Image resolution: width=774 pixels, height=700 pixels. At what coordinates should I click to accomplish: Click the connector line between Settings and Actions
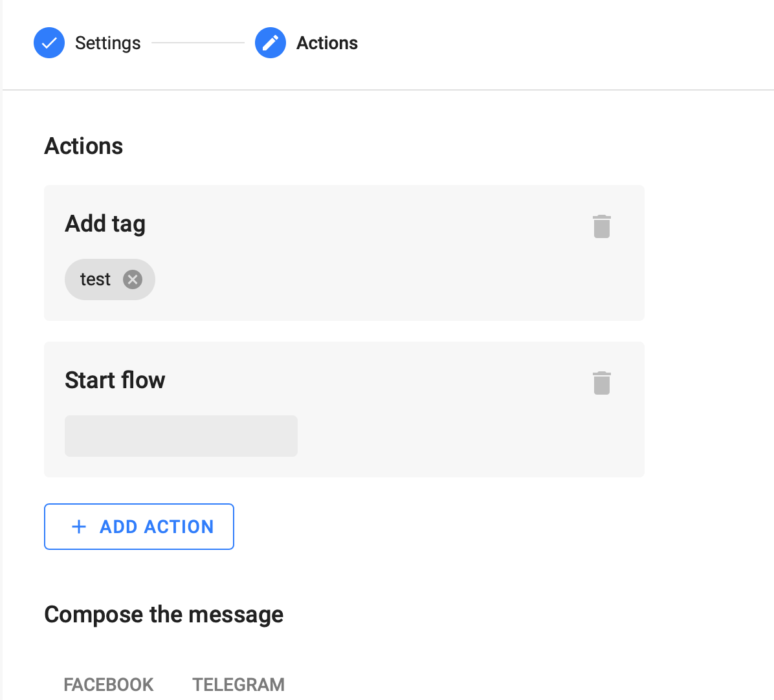(197, 43)
